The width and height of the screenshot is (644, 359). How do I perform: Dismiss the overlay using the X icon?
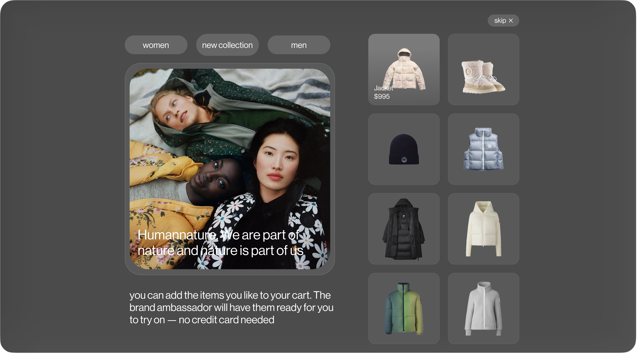(x=511, y=20)
